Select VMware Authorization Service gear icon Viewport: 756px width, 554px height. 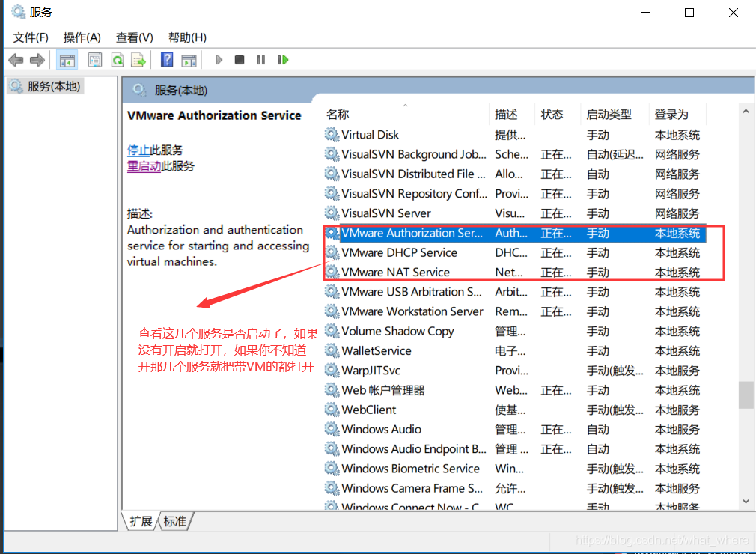[x=332, y=233]
